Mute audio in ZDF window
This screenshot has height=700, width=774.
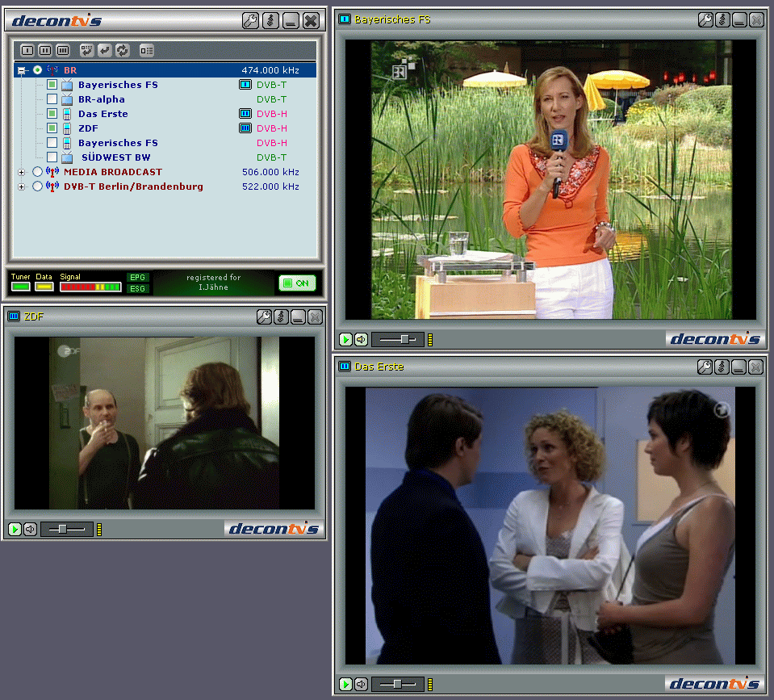tap(31, 530)
